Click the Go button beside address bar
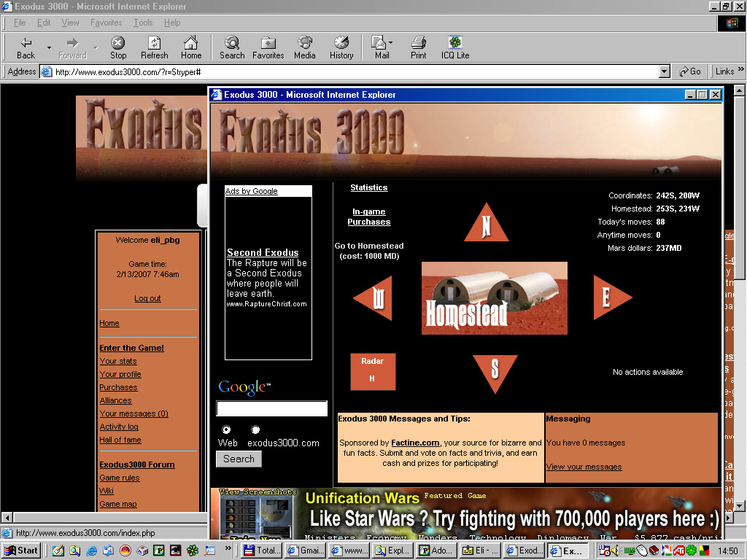Screen dimensions: 747x560 tap(690, 71)
